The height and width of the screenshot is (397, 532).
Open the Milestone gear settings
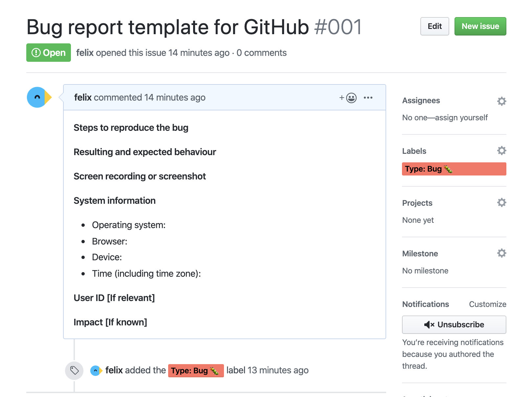point(501,253)
